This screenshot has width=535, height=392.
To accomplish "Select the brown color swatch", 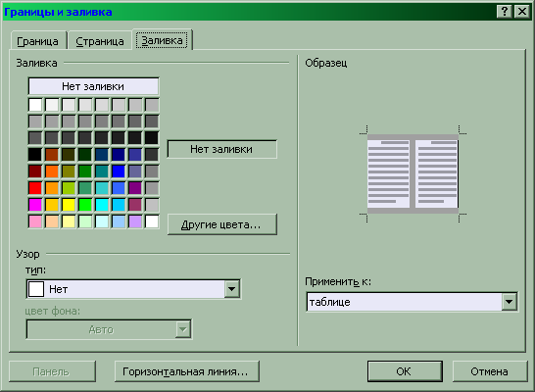I will (52, 155).
